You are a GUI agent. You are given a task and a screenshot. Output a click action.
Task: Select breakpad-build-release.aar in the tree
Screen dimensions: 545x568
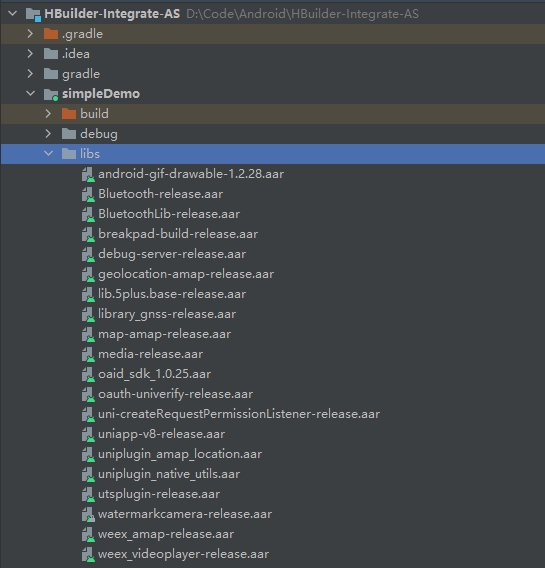tap(178, 234)
